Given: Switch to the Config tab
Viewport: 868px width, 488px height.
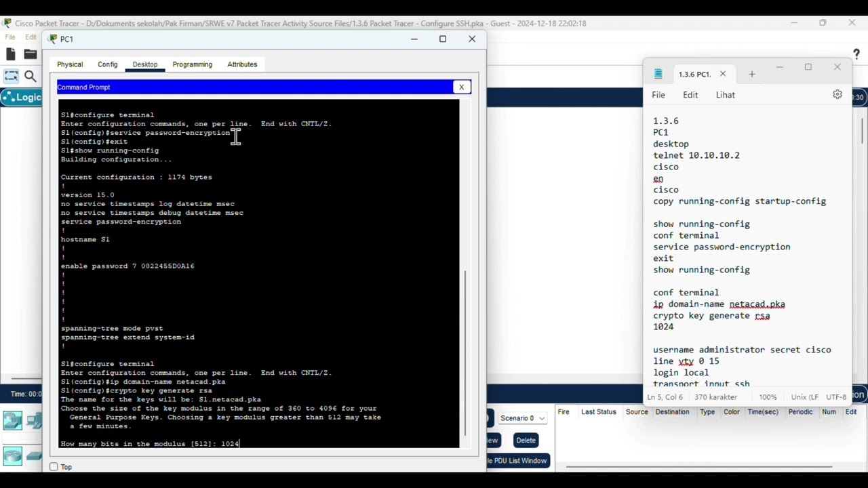Looking at the screenshot, I should (x=107, y=64).
